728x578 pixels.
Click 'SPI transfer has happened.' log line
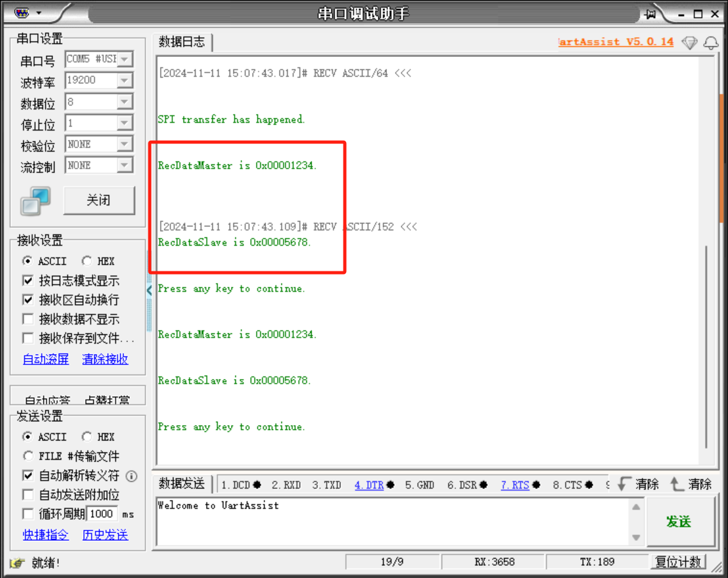pyautogui.click(x=231, y=120)
